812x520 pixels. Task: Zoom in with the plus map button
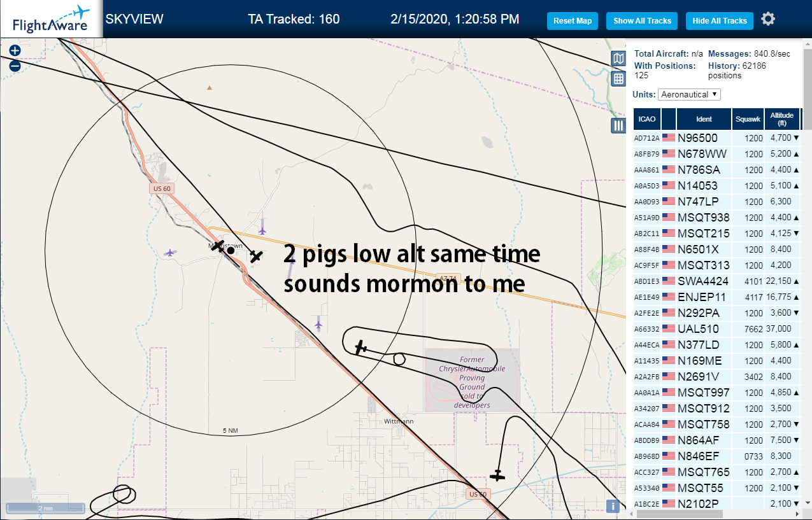click(x=15, y=50)
